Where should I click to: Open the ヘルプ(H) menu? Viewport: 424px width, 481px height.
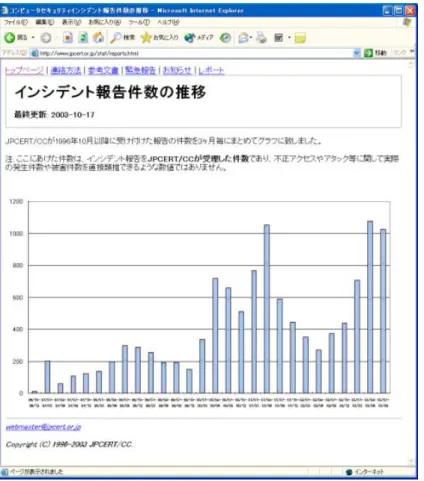coord(168,22)
